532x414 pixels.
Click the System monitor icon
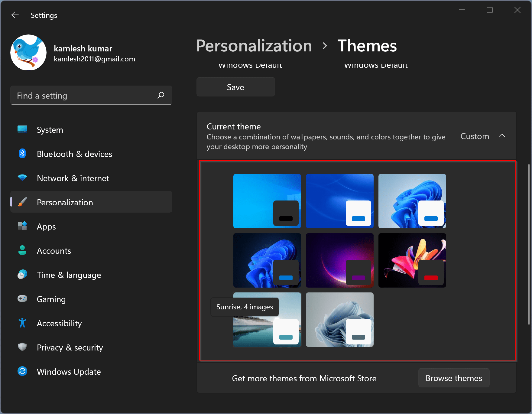22,129
